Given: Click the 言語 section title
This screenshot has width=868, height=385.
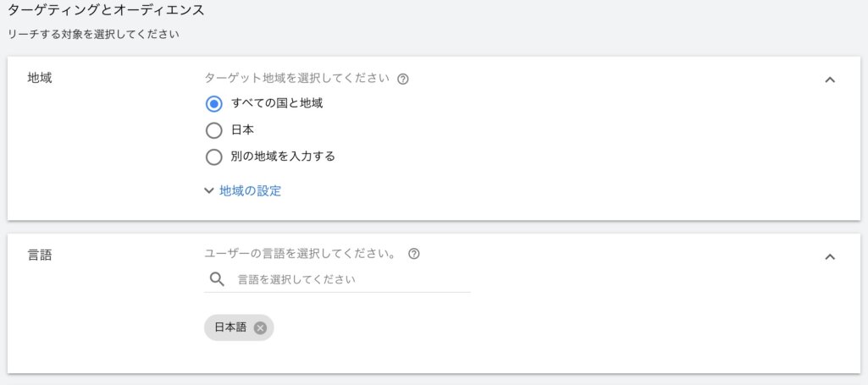Looking at the screenshot, I should (x=41, y=255).
